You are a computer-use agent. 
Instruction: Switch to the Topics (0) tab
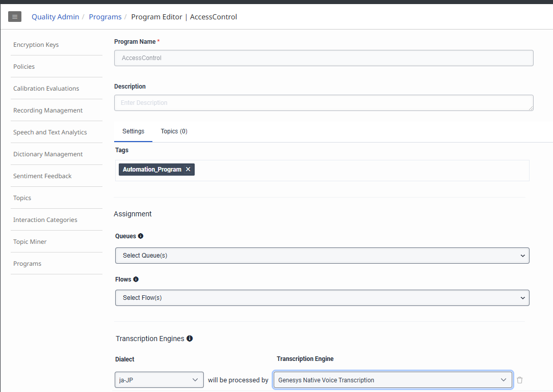point(174,131)
